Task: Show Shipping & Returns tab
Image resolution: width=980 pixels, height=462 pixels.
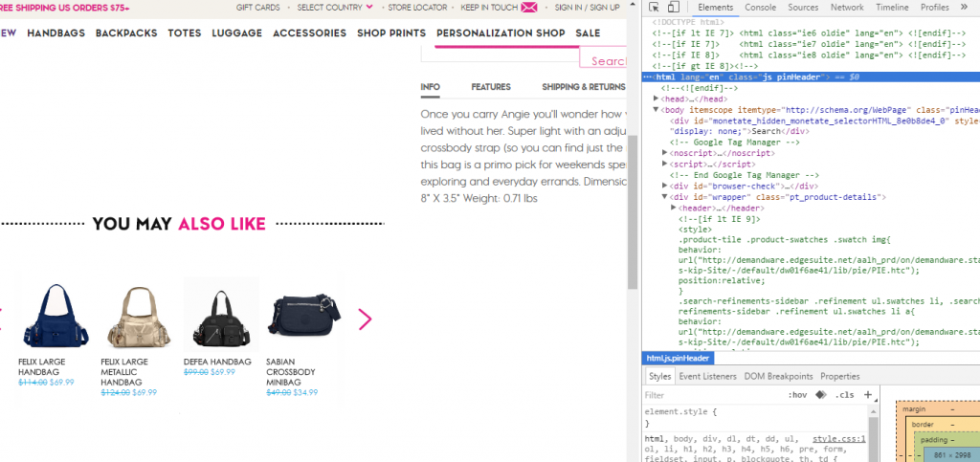Action: point(584,87)
